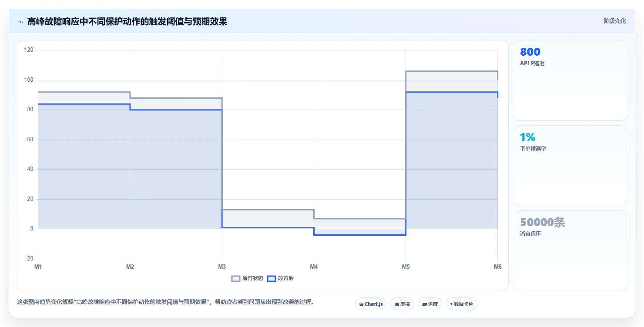Viewport: 644px width, 327px height.
Task: Click the M5 x-axis label
Action: click(x=406, y=267)
